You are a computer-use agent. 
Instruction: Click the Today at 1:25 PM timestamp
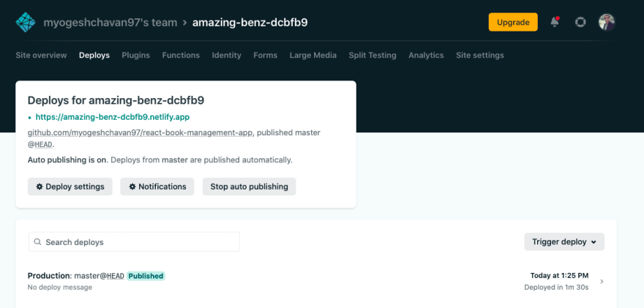559,276
